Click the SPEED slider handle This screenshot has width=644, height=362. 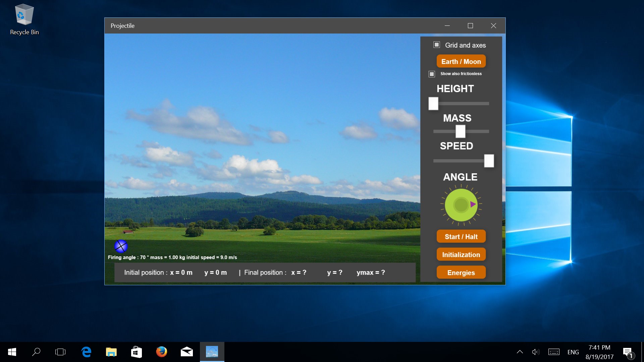(489, 161)
